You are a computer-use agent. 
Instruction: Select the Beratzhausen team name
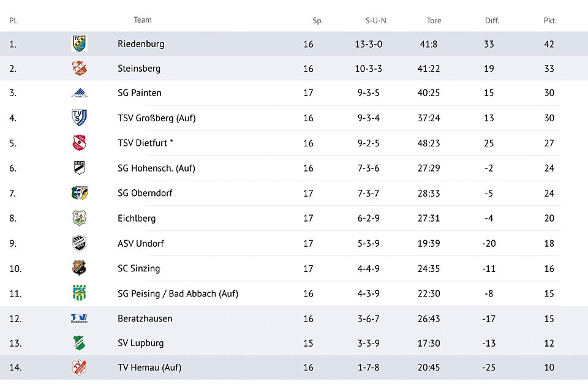[145, 318]
